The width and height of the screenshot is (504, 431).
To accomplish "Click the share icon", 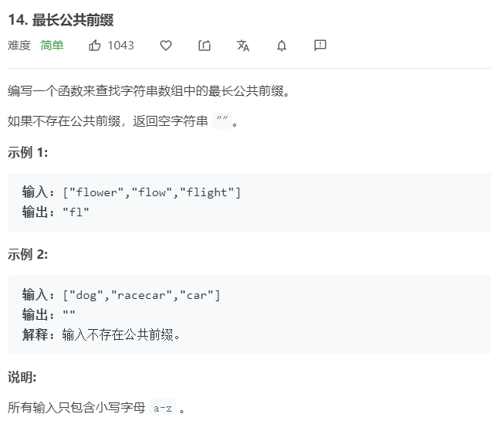I will (205, 46).
